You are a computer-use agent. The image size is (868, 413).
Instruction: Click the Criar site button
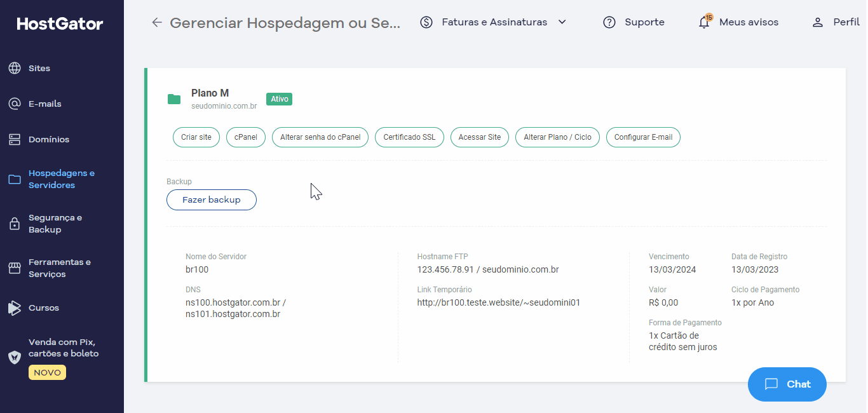point(196,137)
